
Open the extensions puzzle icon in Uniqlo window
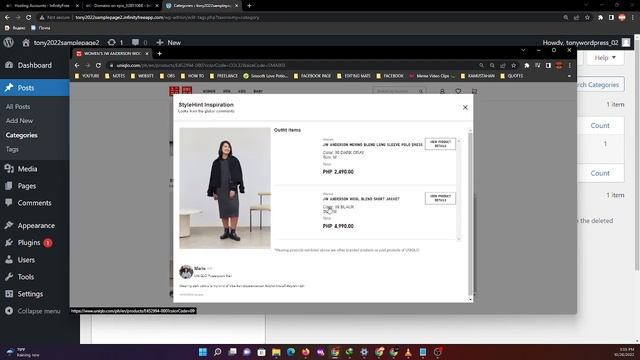pos(527,65)
